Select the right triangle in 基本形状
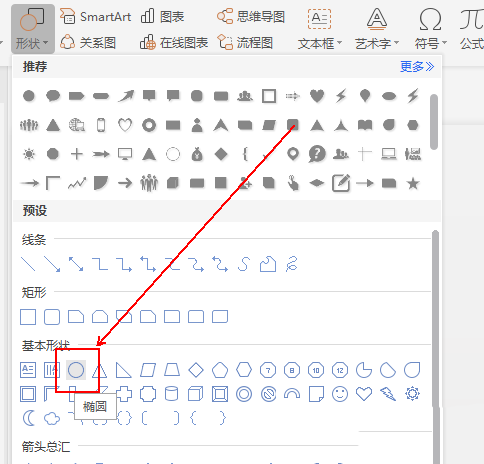This screenshot has height=464, width=484. point(123,370)
